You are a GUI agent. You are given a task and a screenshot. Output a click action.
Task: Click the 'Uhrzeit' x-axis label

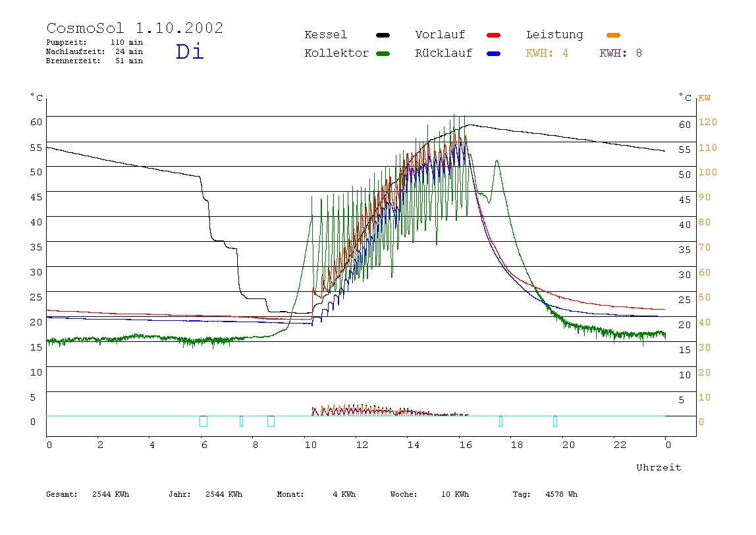pos(659,467)
